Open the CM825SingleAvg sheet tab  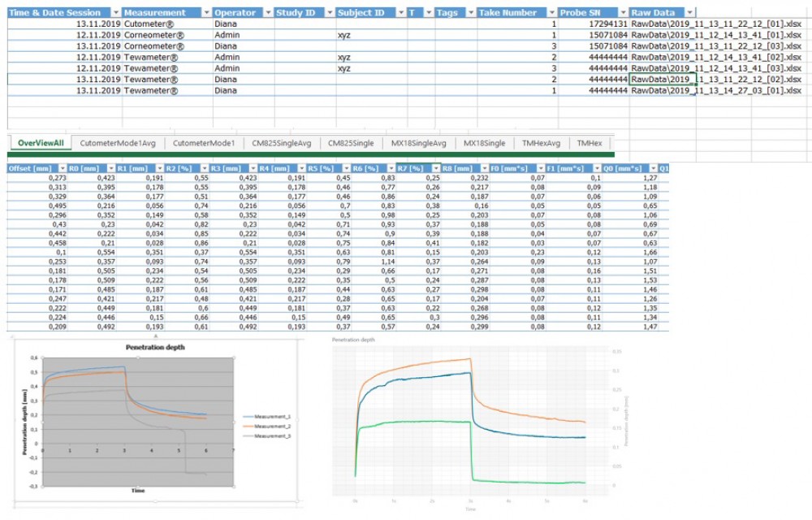(x=281, y=143)
